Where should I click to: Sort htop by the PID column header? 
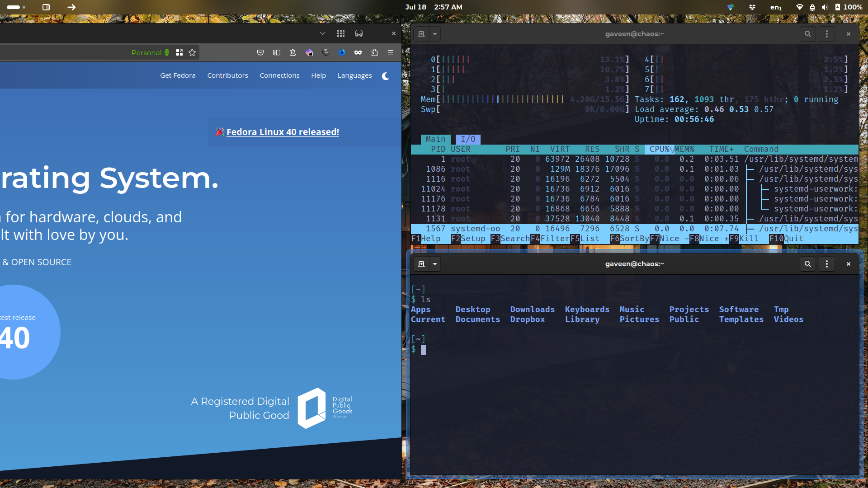tap(438, 149)
